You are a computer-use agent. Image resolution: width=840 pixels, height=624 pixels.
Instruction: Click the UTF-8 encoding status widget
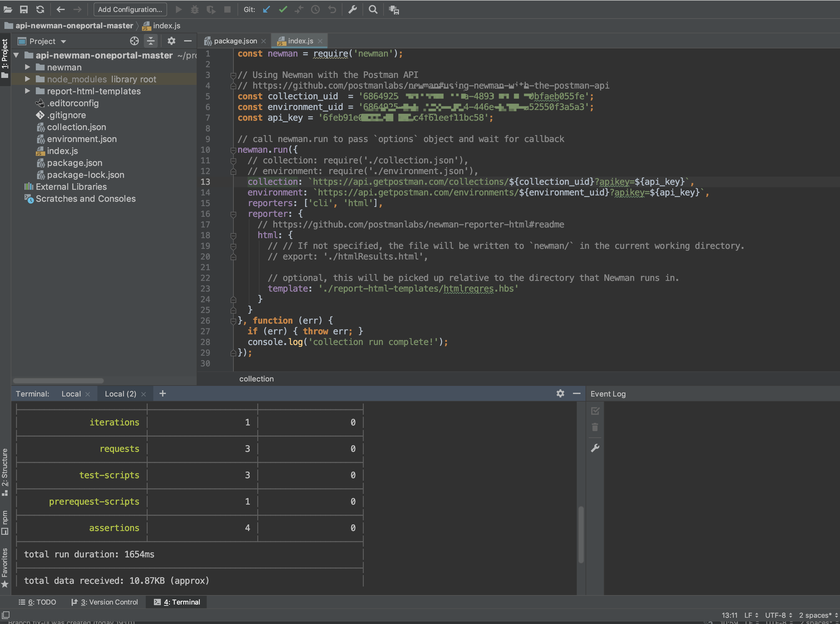point(779,615)
